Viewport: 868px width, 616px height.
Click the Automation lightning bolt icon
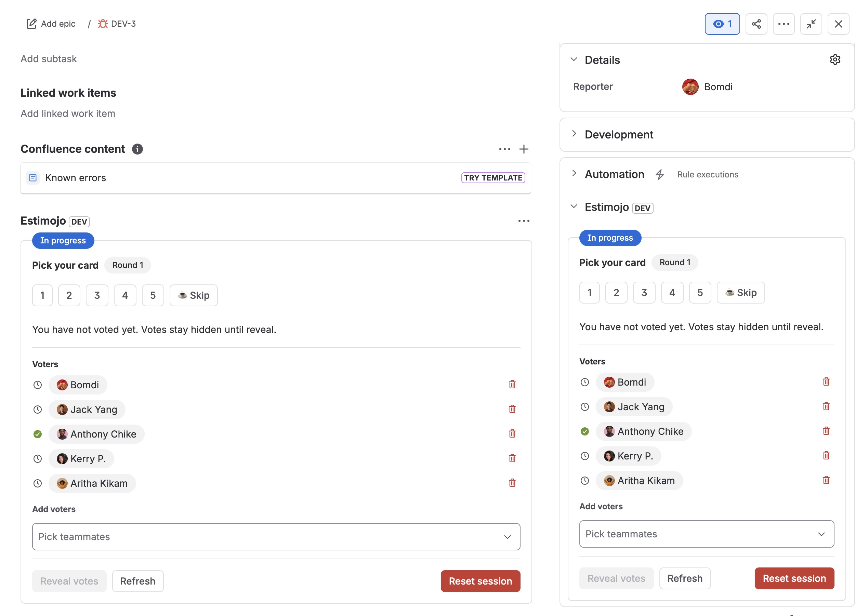[659, 174]
